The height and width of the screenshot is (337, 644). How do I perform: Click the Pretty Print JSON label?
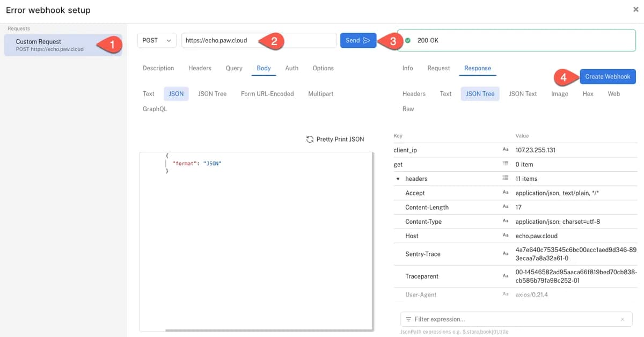click(x=340, y=139)
